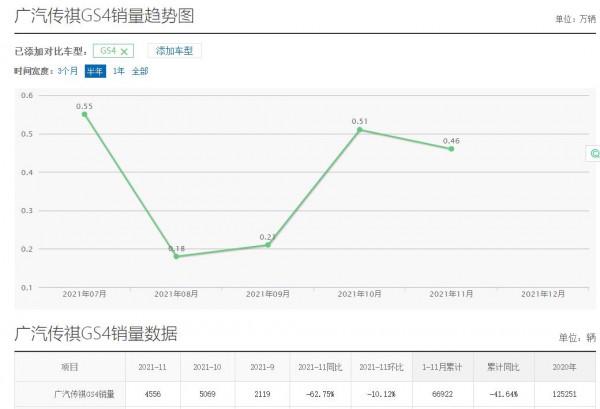This screenshot has width=600, height=409.
Task: Click the 2021年08月 axis label
Action: (176, 294)
